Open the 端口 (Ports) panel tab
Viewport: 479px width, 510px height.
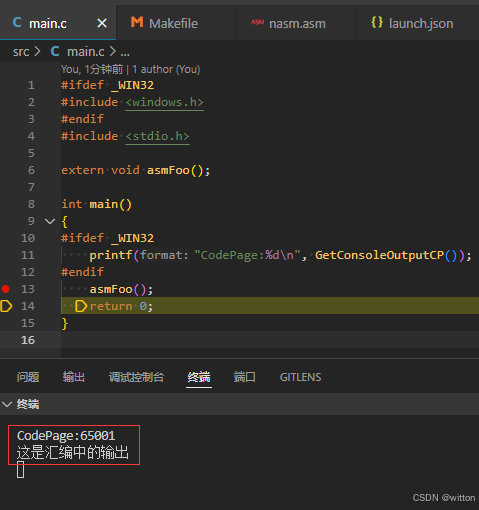[244, 377]
